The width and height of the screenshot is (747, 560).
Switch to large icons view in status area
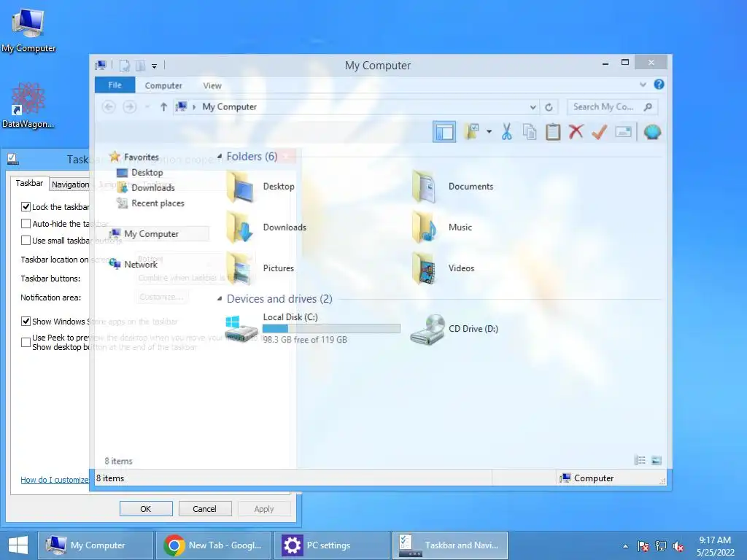click(x=656, y=460)
